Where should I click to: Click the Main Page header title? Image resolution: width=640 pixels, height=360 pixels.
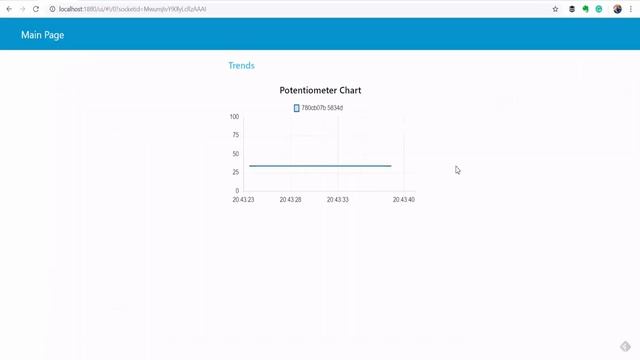[42, 35]
